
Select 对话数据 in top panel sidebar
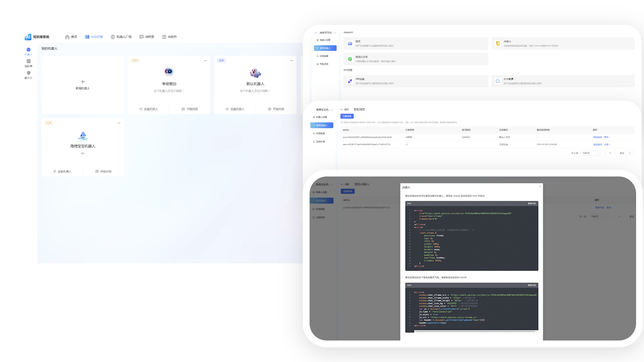(322, 56)
